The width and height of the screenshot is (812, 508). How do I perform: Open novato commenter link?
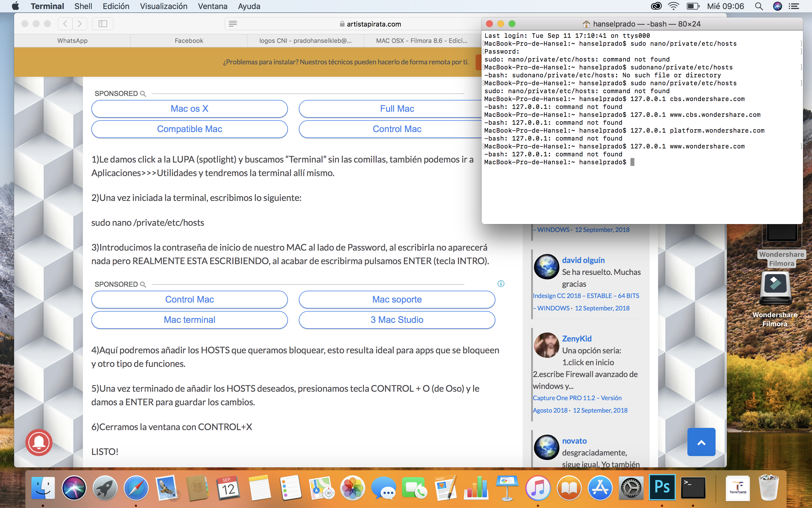click(574, 441)
